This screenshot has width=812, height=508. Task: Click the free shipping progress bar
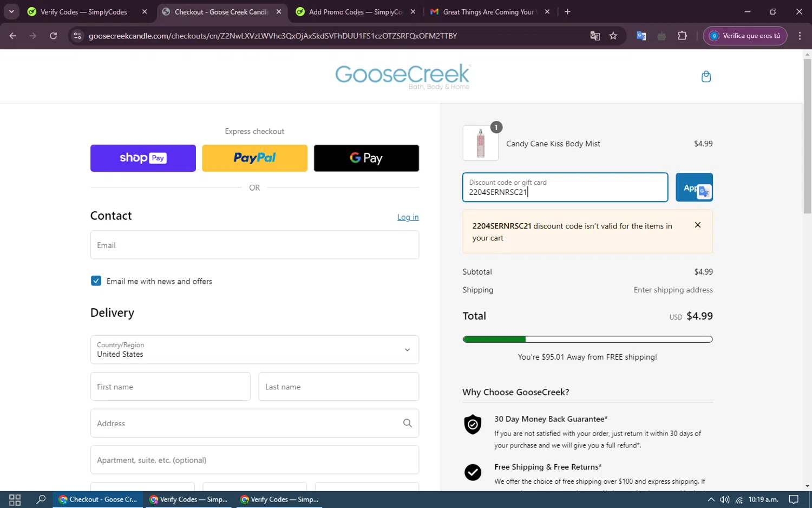[x=587, y=339]
